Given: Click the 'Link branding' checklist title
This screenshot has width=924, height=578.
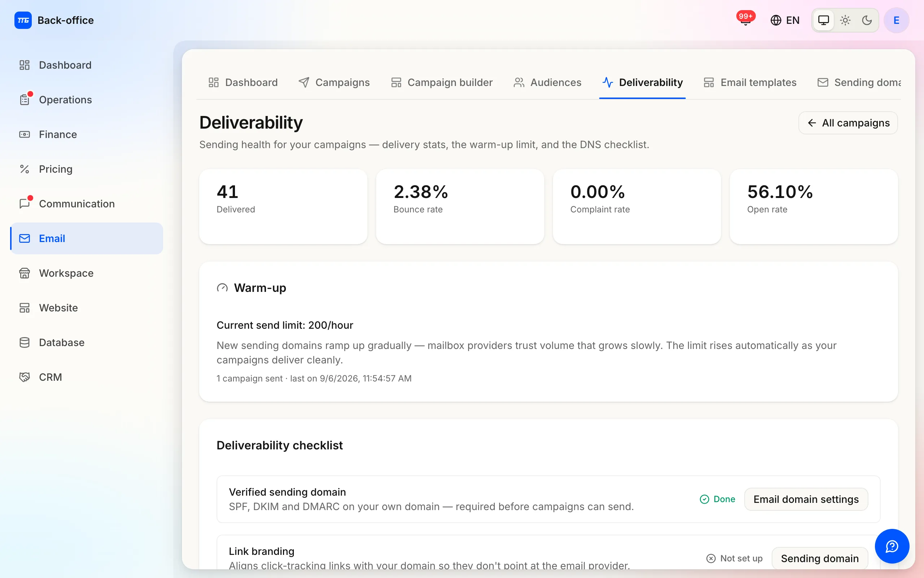Looking at the screenshot, I should coord(262,551).
